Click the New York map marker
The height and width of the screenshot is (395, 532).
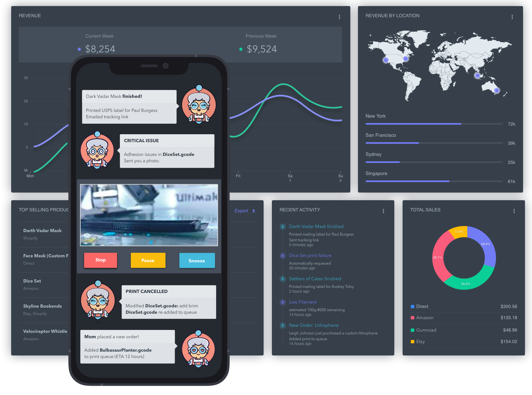coord(405,58)
